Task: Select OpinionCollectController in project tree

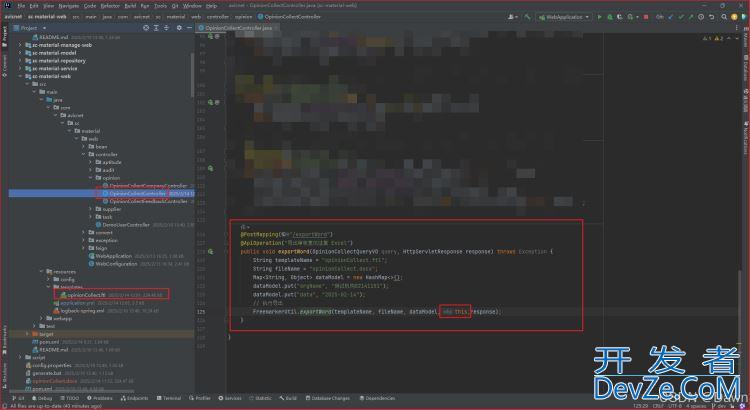Action: [x=138, y=194]
